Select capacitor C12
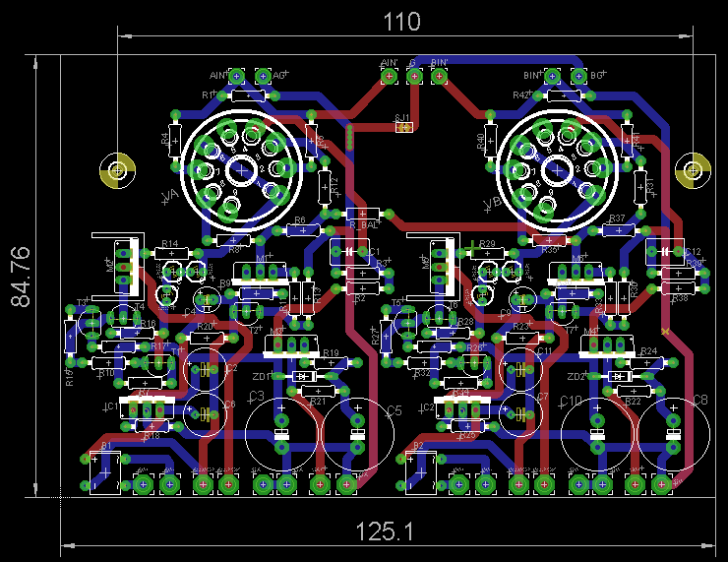728x562 pixels. pyautogui.click(x=665, y=251)
